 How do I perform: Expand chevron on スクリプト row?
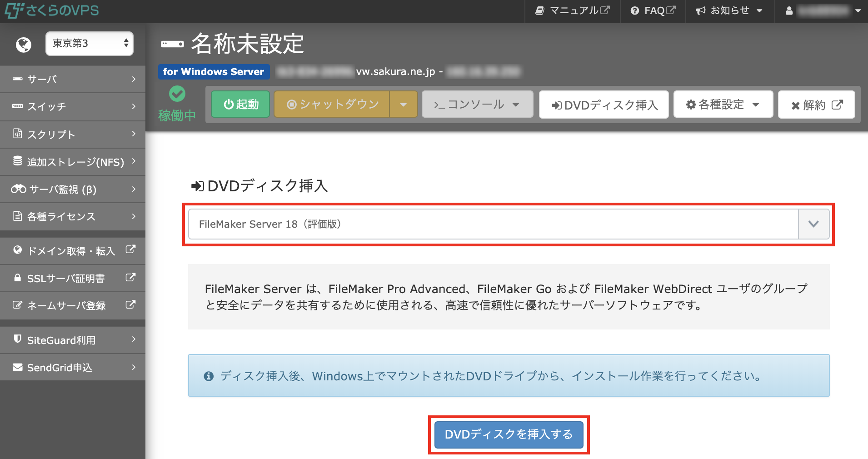click(x=134, y=134)
